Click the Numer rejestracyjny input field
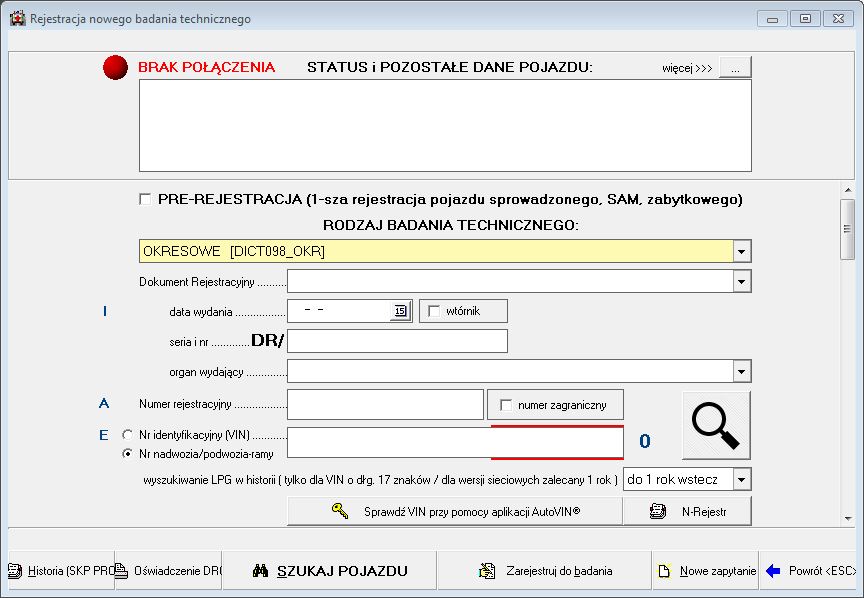Screen dimensions: 864x598 [x=385, y=405]
